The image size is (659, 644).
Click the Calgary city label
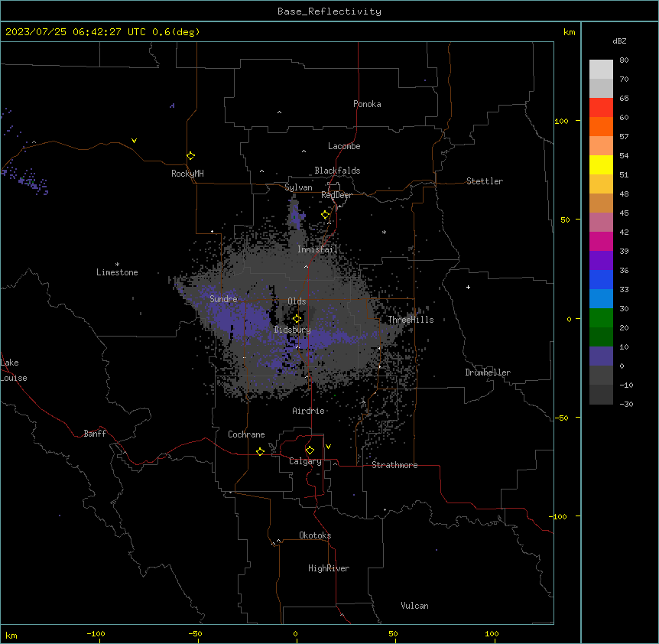[x=305, y=461]
